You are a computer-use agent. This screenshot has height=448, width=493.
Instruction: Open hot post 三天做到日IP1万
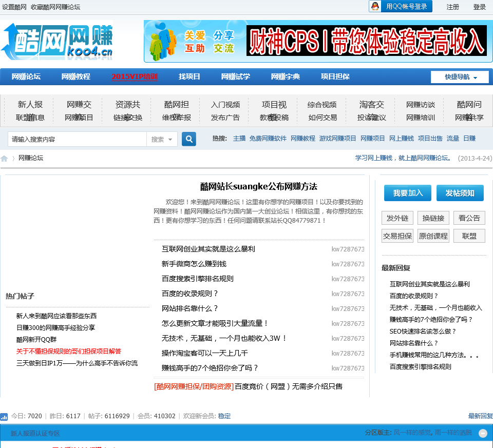77,363
